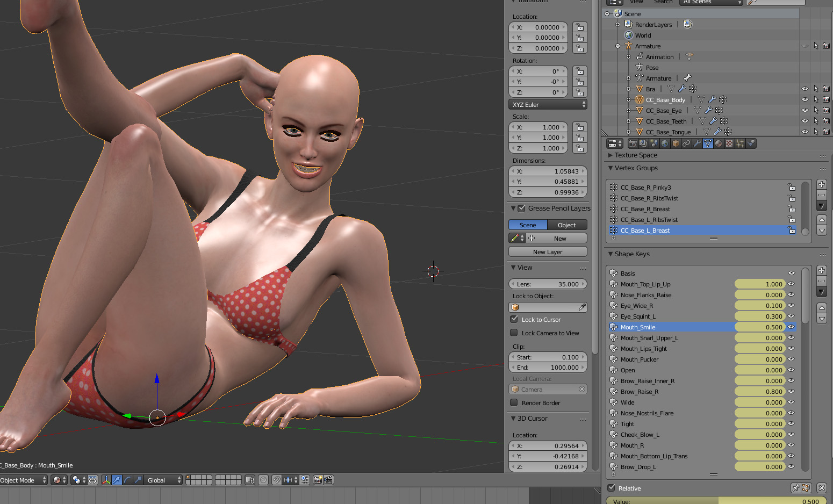Select the Translate manipulator arrow icon

click(117, 480)
